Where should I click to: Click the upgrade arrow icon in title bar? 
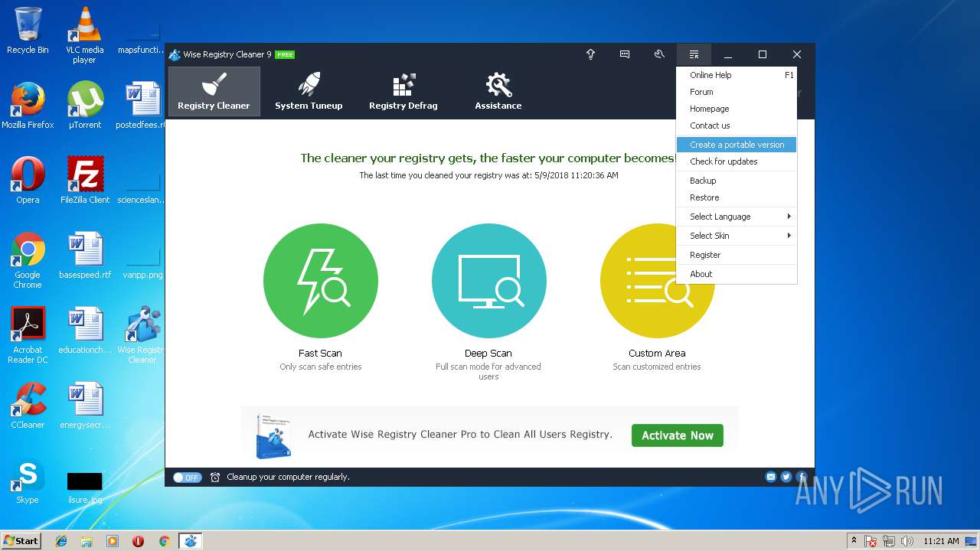tap(590, 54)
